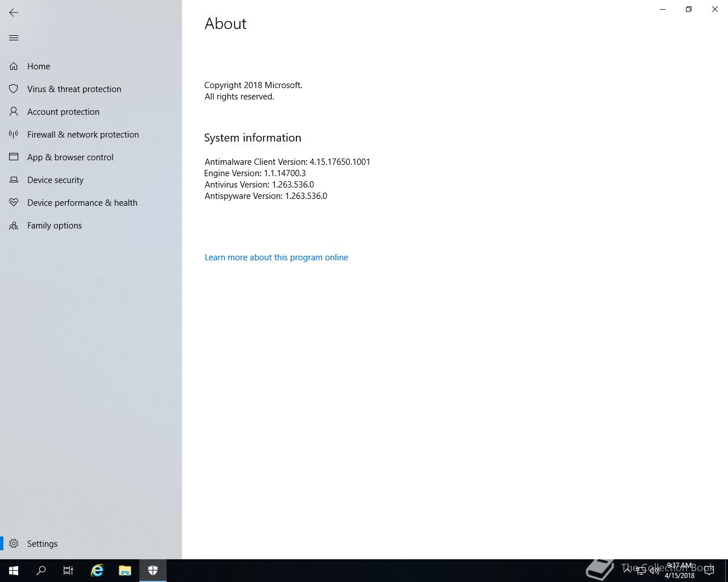Open taskbar search magnifier
The image size is (728, 582).
41,571
